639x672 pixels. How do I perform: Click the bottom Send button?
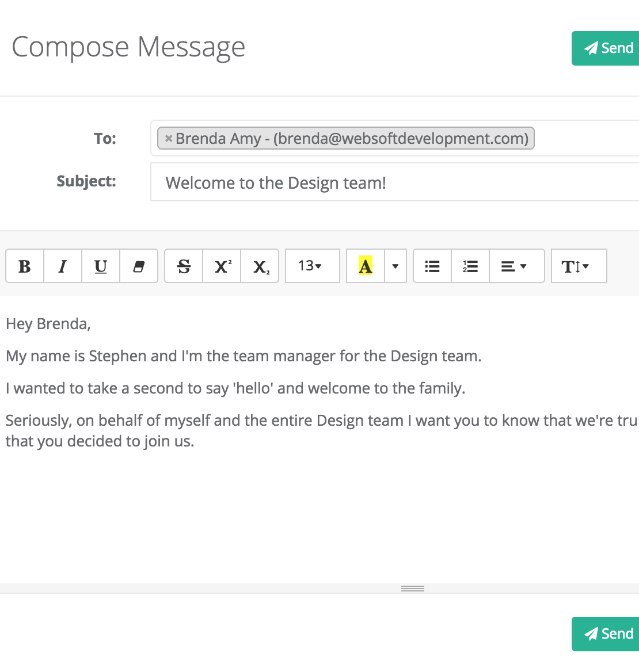[x=606, y=634]
